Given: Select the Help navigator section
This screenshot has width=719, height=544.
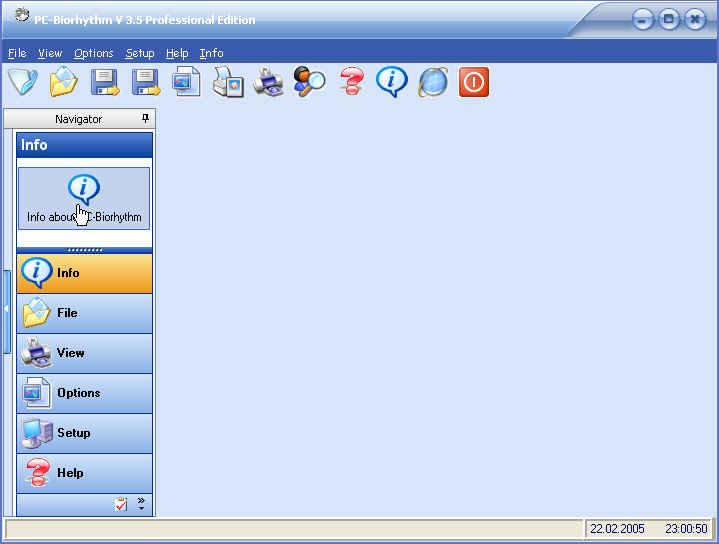Looking at the screenshot, I should click(x=84, y=473).
